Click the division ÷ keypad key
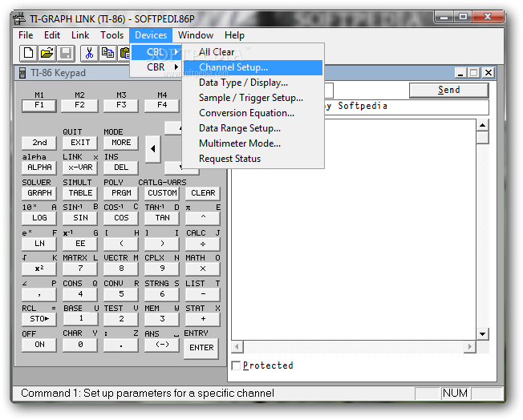The height and width of the screenshot is (420, 523). click(203, 244)
